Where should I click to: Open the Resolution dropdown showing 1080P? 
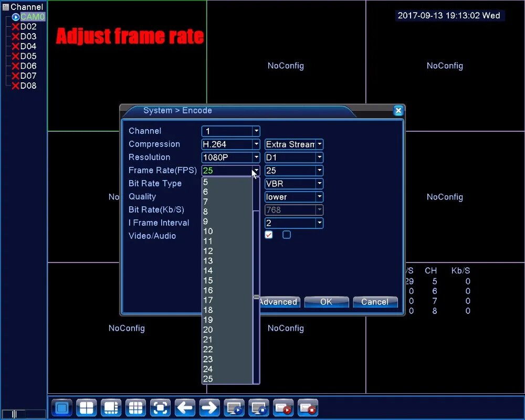pos(230,157)
